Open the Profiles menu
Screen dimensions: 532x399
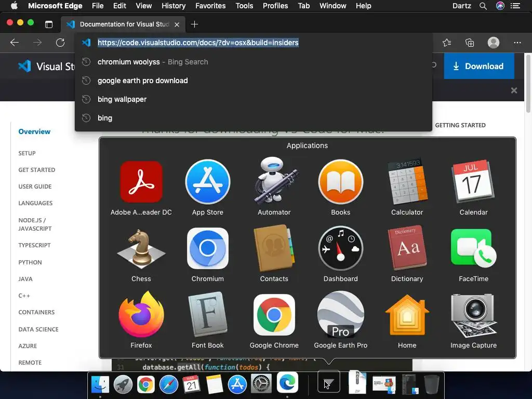pyautogui.click(x=275, y=6)
